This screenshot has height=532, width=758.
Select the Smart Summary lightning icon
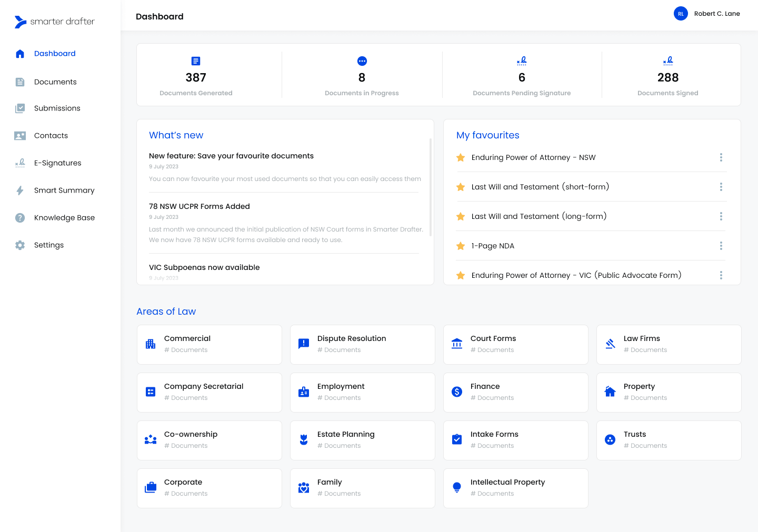click(20, 190)
